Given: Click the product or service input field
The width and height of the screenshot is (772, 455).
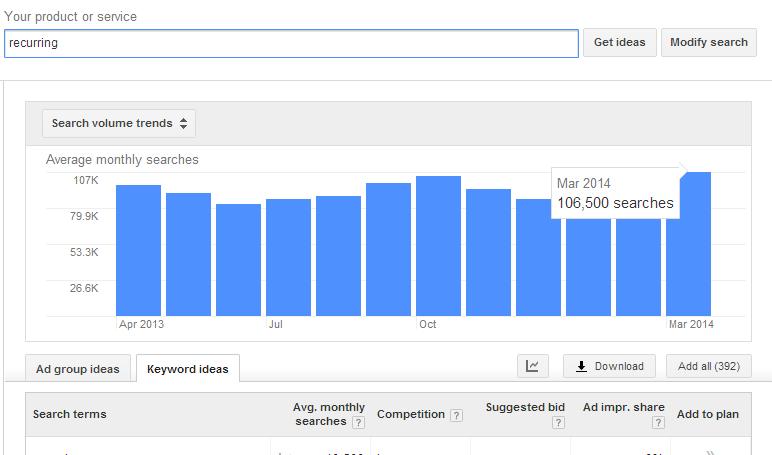Looking at the screenshot, I should point(291,43).
